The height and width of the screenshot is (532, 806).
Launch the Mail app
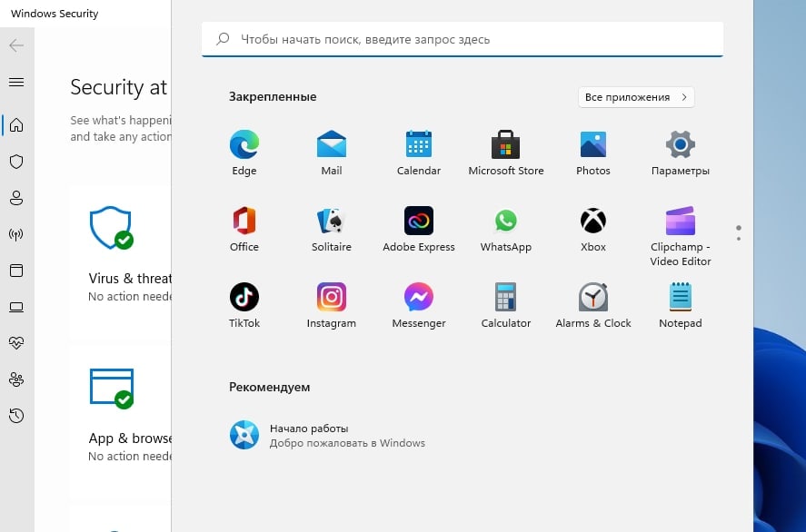(x=332, y=153)
